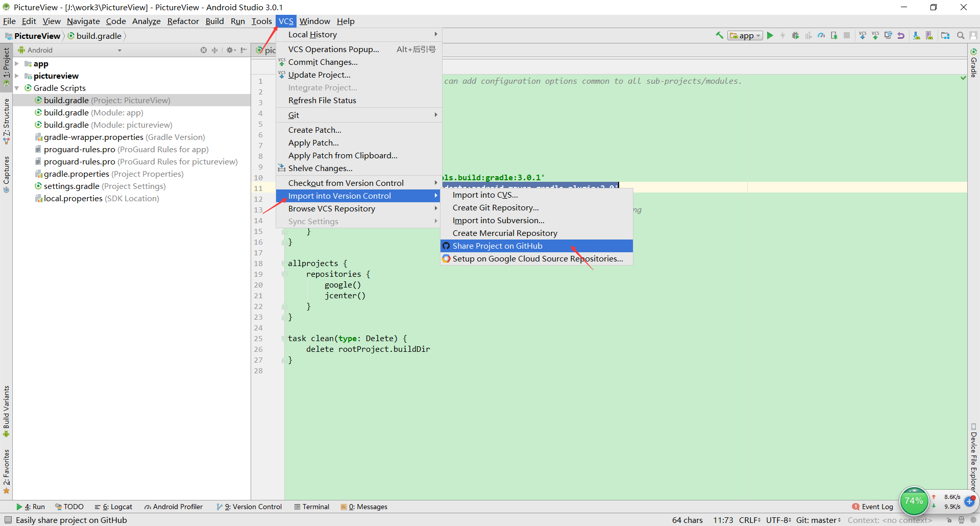Click Attach debugger to Android process icon

(x=834, y=35)
